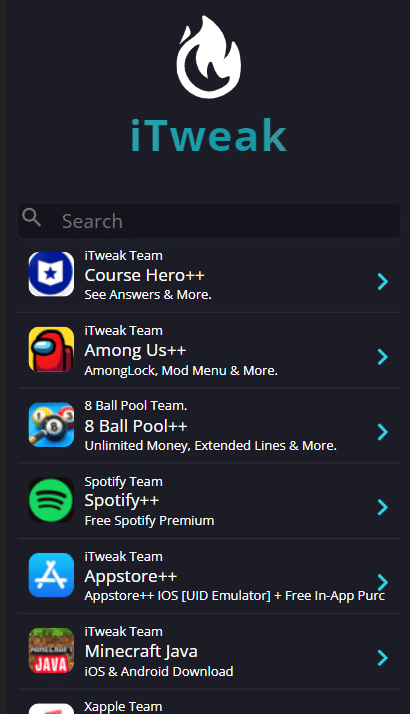Screen dimensions: 410x714
Task: Click the 'Xapple Team' author label
Action: tap(123, 706)
